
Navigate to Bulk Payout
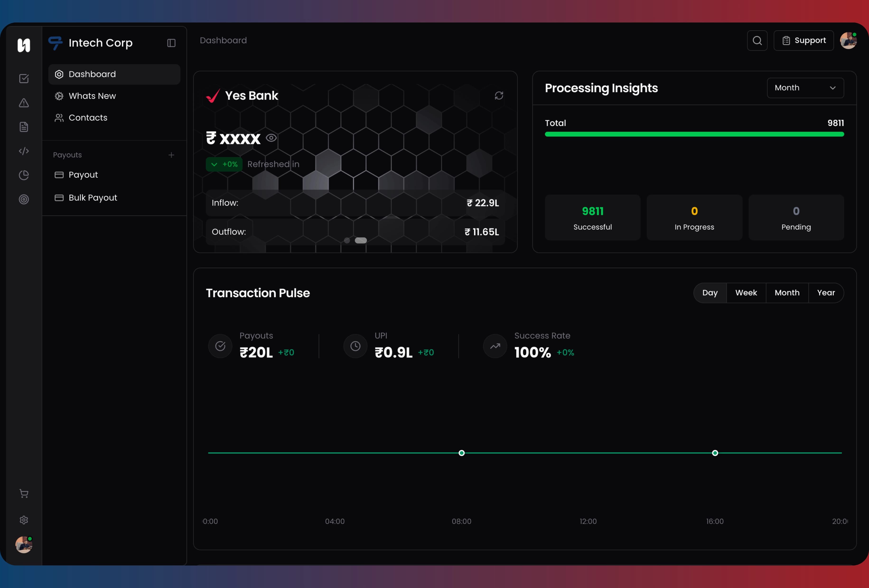pos(92,197)
